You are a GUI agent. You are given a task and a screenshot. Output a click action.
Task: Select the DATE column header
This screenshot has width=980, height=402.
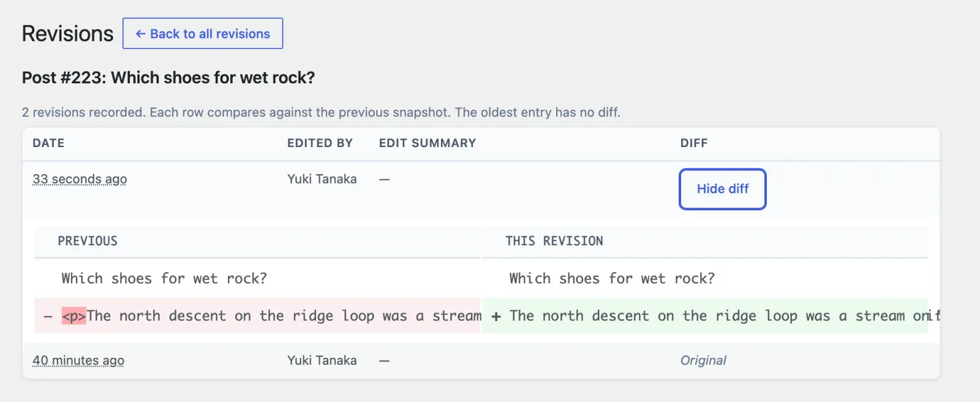tap(48, 143)
